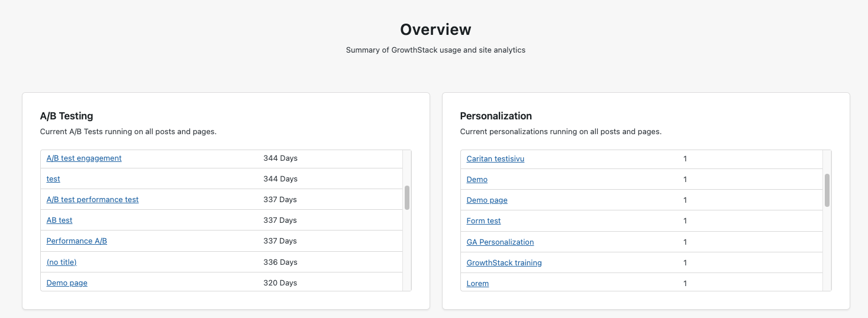868x318 pixels.
Task: Open the GA Personalization link
Action: click(x=500, y=242)
